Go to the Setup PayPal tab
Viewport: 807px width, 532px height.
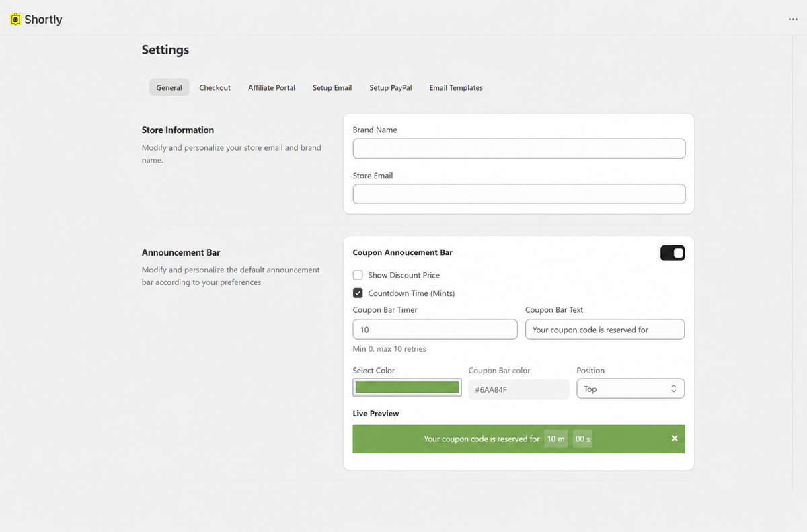(x=391, y=87)
